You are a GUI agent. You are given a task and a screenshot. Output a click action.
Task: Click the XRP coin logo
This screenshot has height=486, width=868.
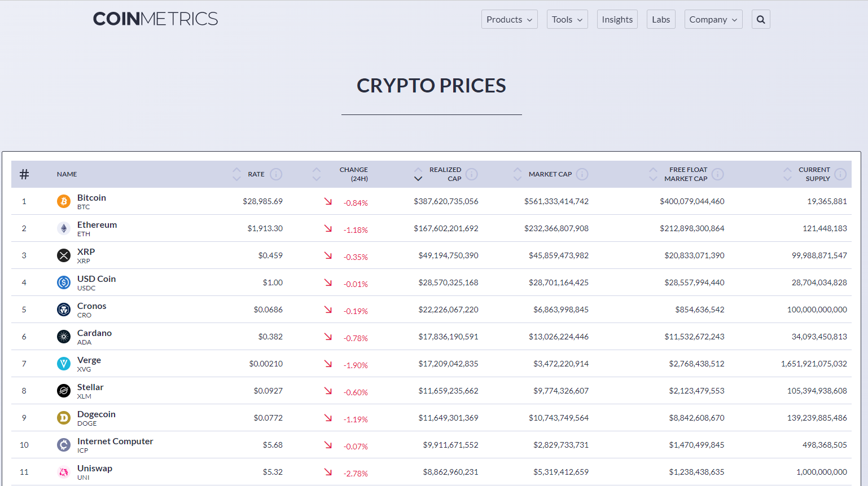[x=64, y=255]
